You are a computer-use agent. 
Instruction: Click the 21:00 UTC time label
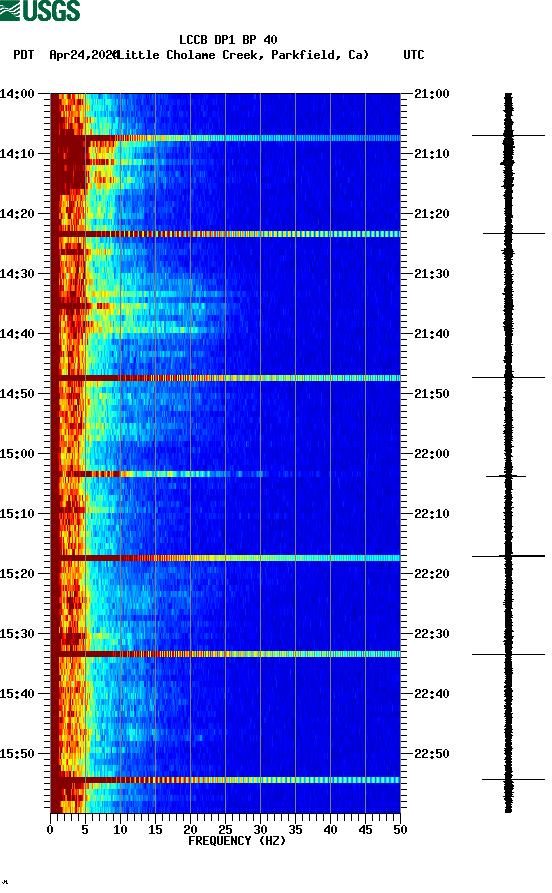coord(432,93)
